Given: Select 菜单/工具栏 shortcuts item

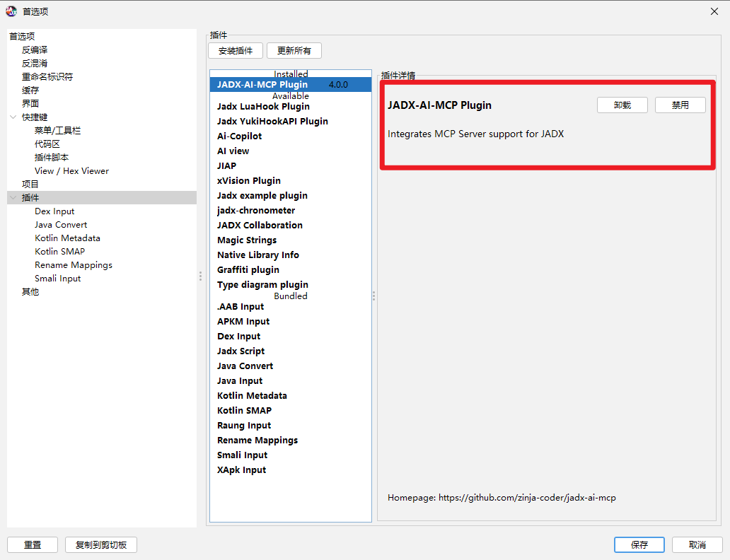Looking at the screenshot, I should click(x=57, y=130).
